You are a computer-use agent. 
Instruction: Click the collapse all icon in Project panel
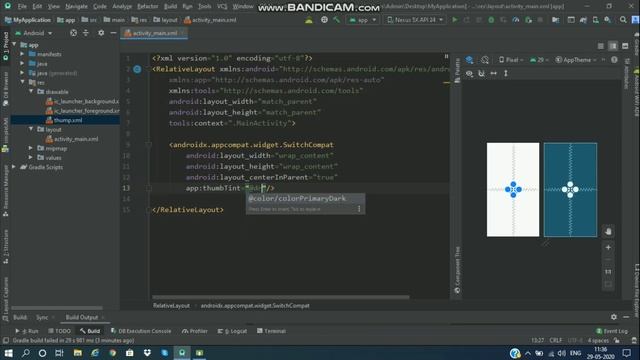point(86,33)
